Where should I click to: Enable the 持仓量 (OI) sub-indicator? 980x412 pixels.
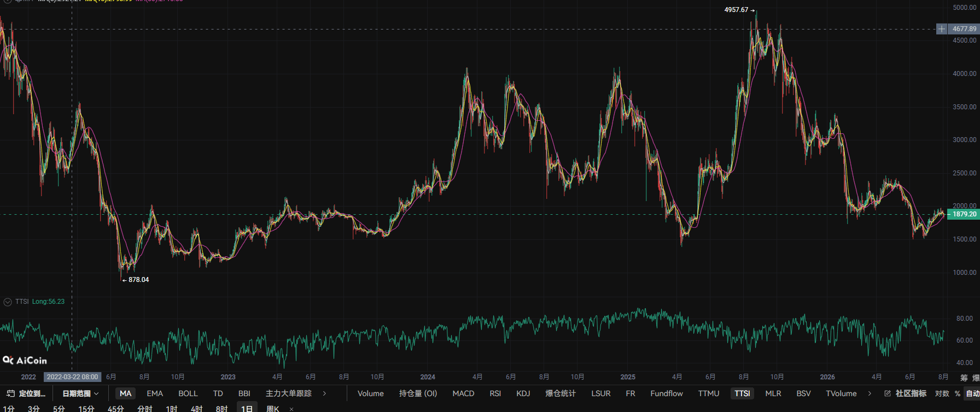[418, 393]
